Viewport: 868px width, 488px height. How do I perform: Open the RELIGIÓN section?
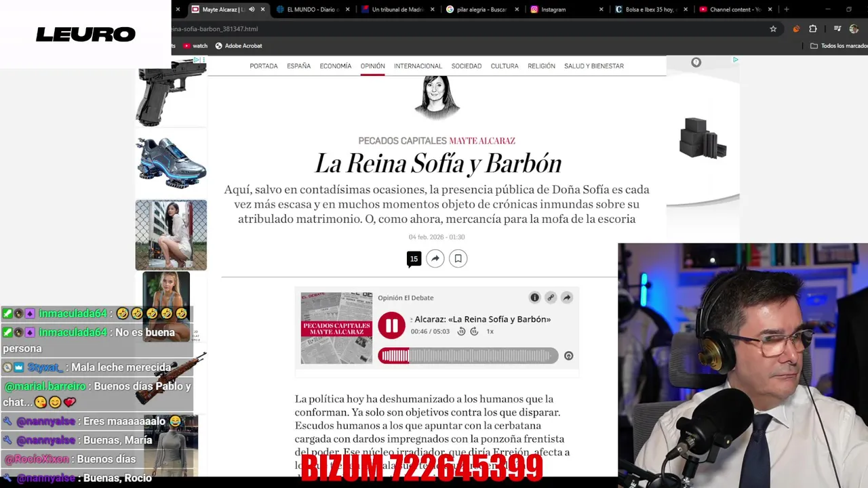click(541, 66)
